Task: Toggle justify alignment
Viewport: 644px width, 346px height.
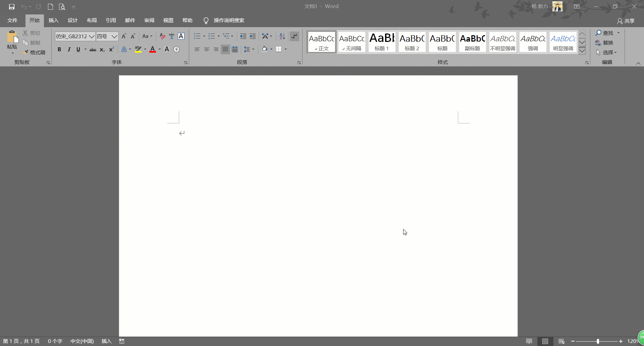Action: pyautogui.click(x=225, y=49)
